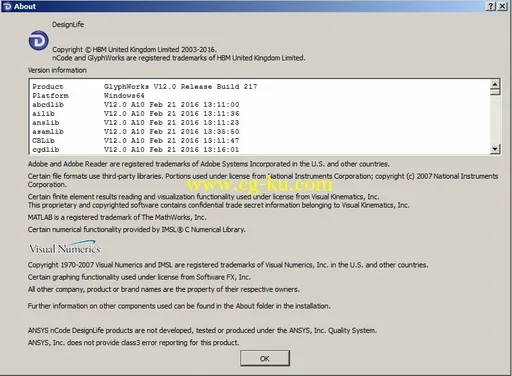Click the Further information About folder line
This screenshot has width=512, height=376.
[x=179, y=306]
